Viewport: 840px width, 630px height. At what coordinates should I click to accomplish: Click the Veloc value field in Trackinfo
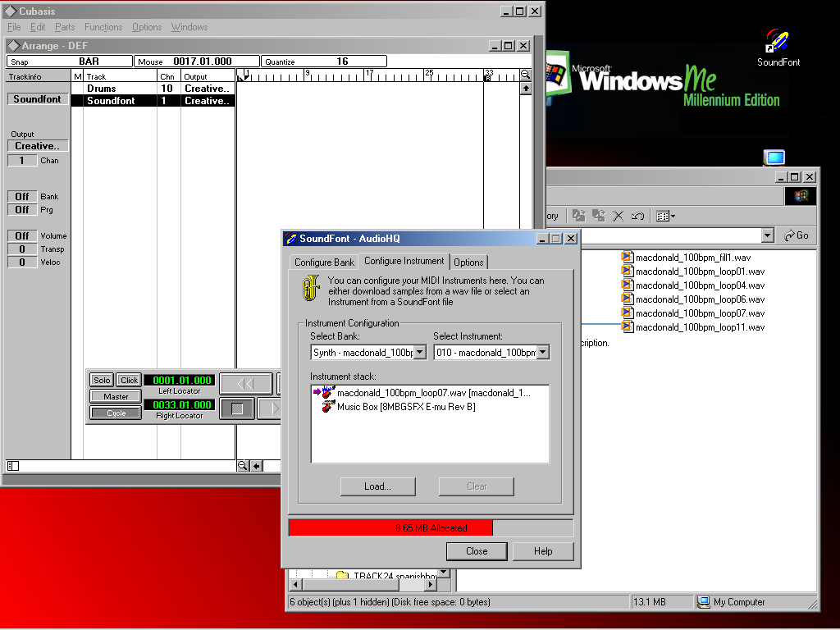[x=22, y=262]
